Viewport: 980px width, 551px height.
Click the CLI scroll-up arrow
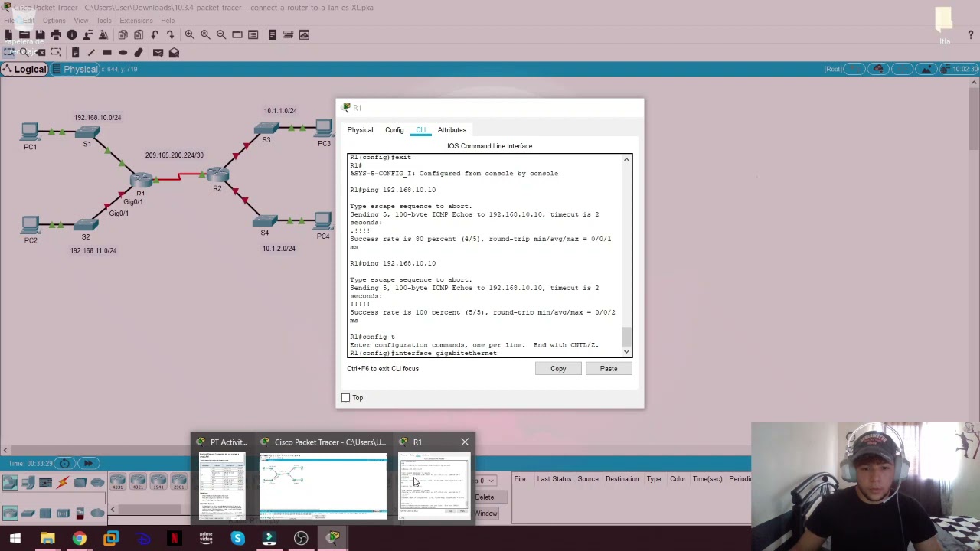[626, 159]
